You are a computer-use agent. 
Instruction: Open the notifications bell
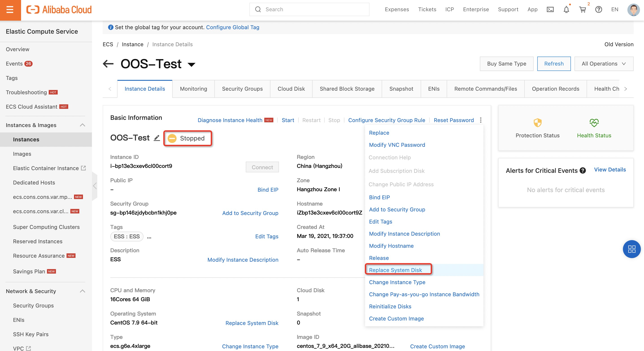point(566,9)
